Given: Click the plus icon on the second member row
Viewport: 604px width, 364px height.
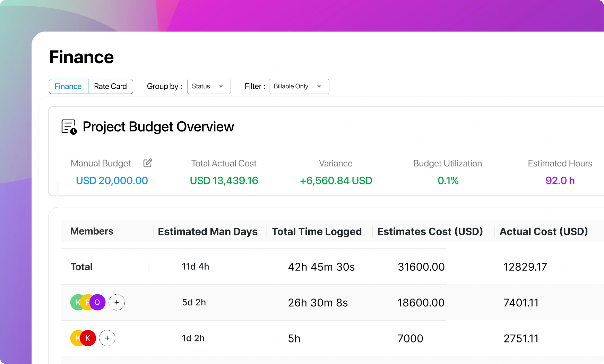Looking at the screenshot, I should (x=107, y=338).
